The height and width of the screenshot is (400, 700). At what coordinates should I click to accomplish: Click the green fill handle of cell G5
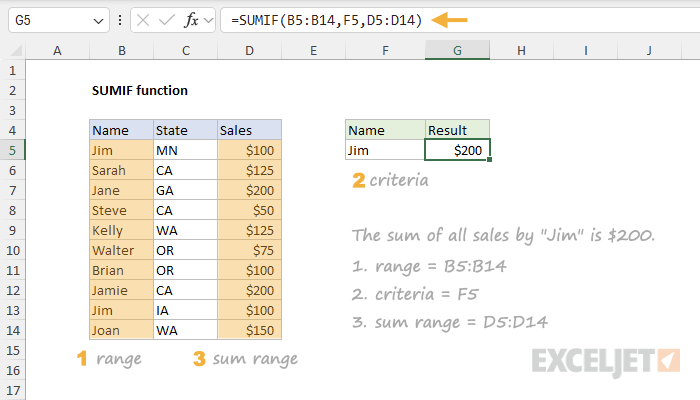[x=490, y=159]
